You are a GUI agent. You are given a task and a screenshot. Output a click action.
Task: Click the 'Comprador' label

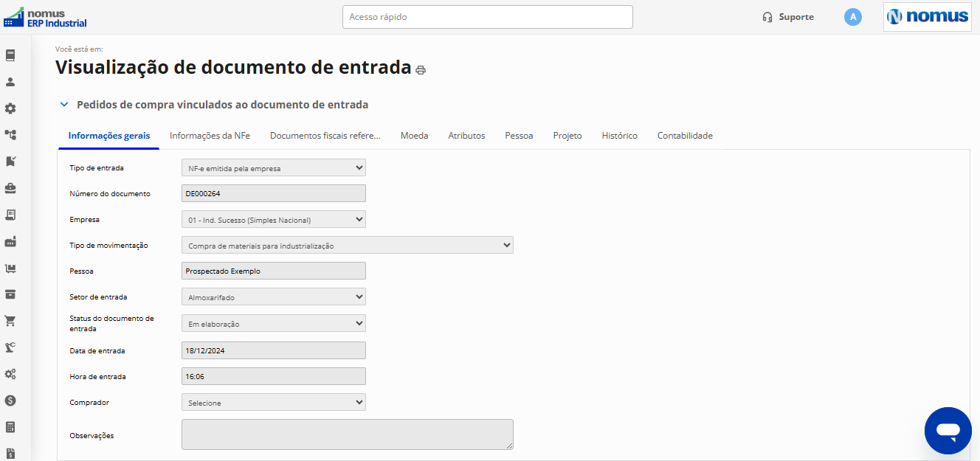coord(89,403)
